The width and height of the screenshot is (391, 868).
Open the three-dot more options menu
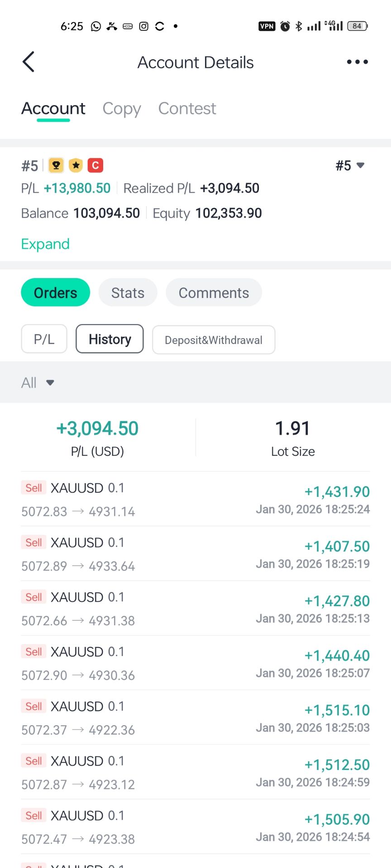point(357,62)
